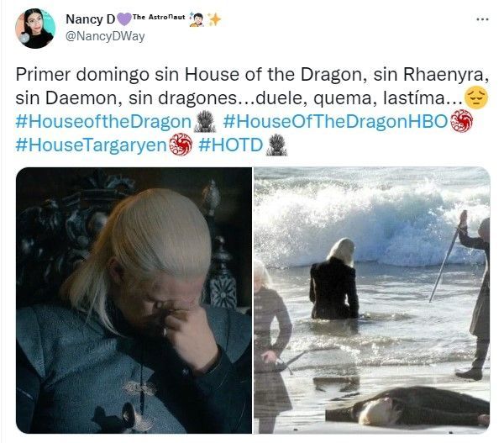The image size is (504, 443).
Task: Open the #HOTD hashtag
Action: (231, 145)
